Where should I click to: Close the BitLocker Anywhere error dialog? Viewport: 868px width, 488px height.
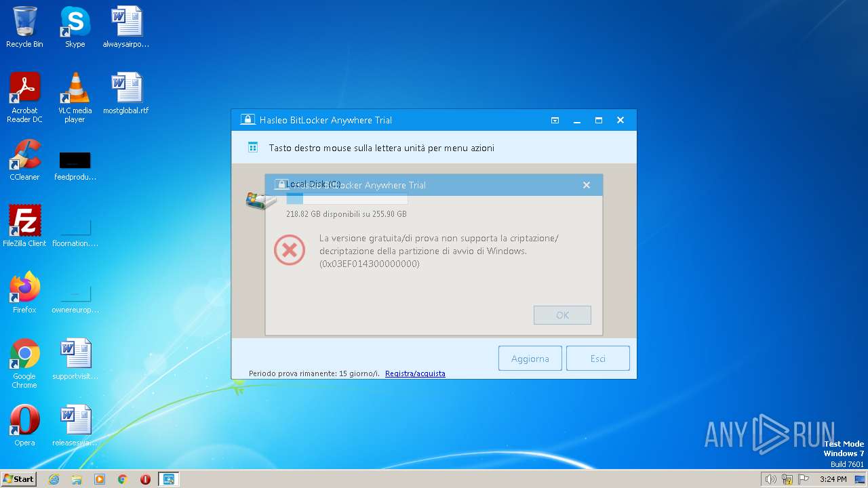click(x=587, y=185)
